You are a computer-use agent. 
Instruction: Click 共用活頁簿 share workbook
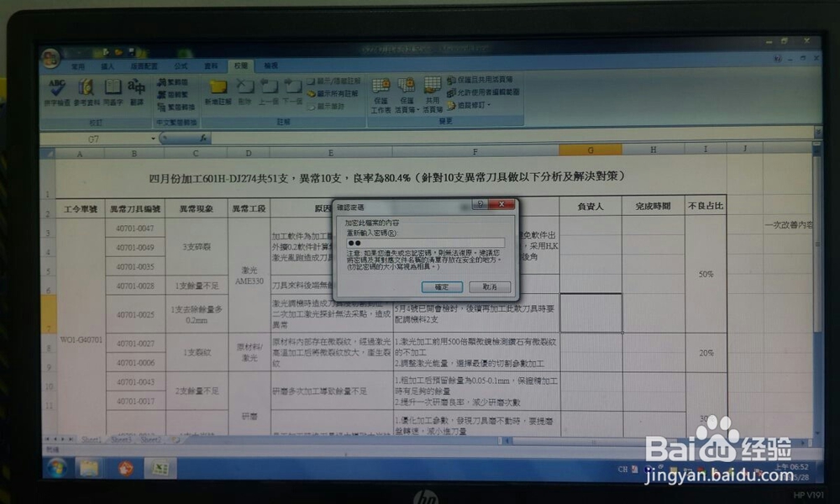point(433,95)
